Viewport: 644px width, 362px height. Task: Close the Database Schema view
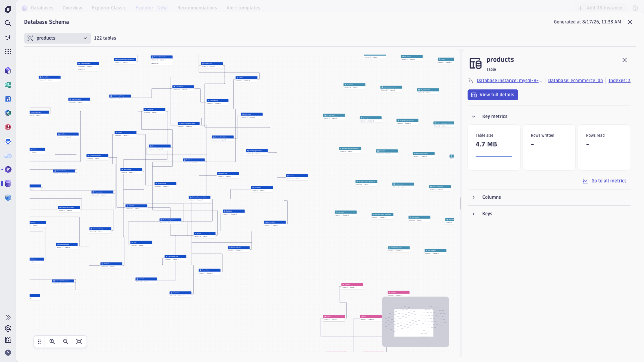(630, 22)
